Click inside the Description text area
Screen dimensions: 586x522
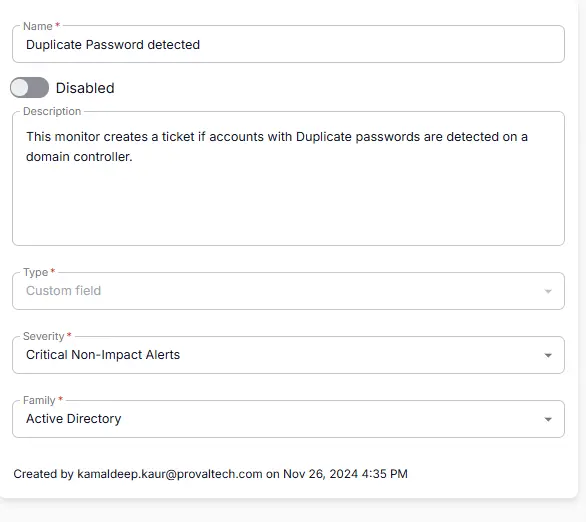click(288, 178)
